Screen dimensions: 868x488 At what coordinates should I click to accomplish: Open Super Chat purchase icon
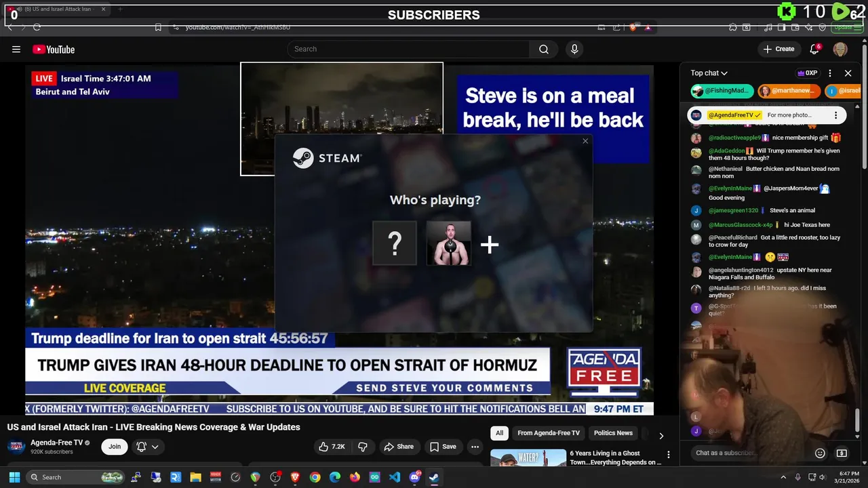pos(842,453)
